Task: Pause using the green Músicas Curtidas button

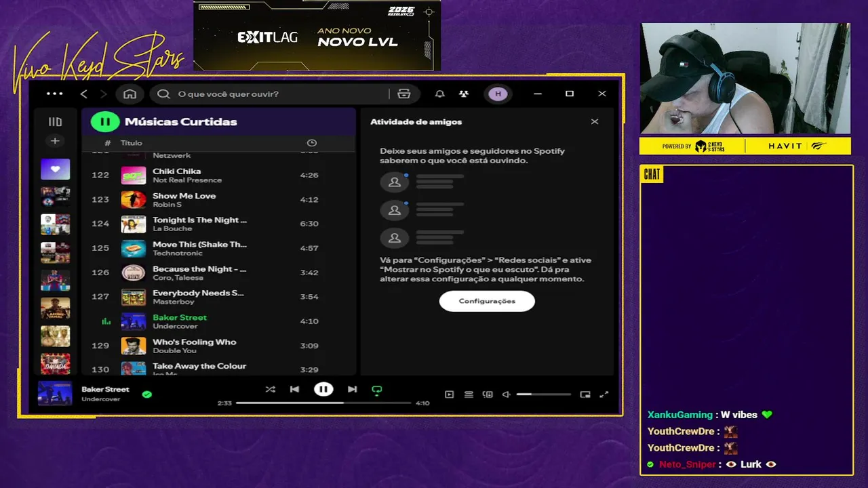Action: 105,122
